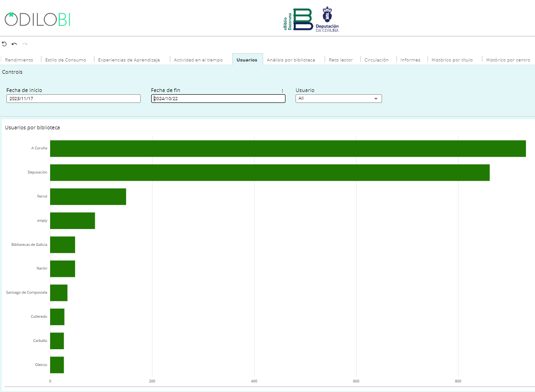Click the eBiblio Dacoruña logo

pyautogui.click(x=298, y=19)
